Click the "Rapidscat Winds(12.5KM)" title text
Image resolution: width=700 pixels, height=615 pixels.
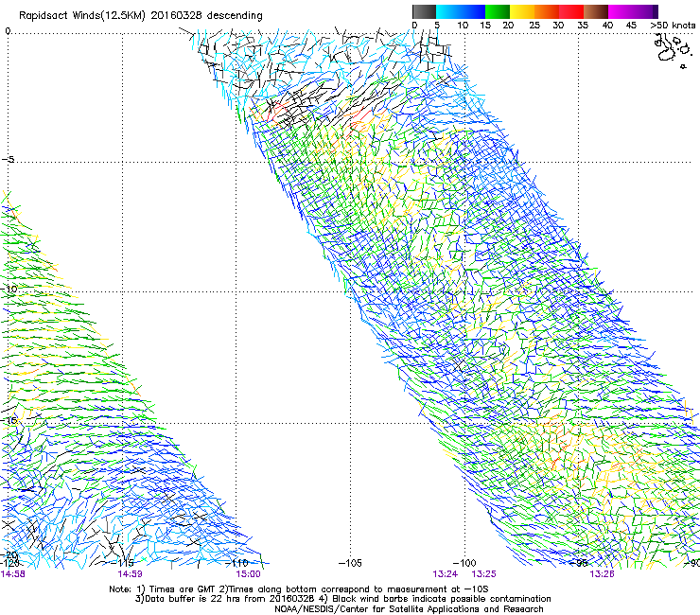pos(82,15)
